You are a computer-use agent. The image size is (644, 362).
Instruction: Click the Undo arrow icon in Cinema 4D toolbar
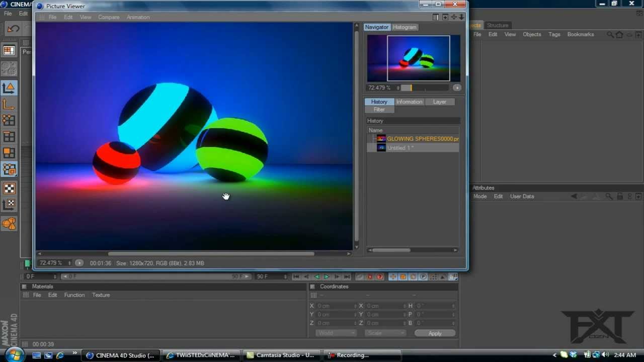[x=14, y=29]
